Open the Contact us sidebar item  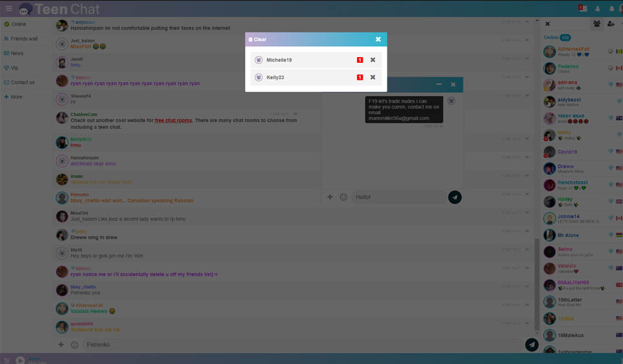(x=23, y=82)
